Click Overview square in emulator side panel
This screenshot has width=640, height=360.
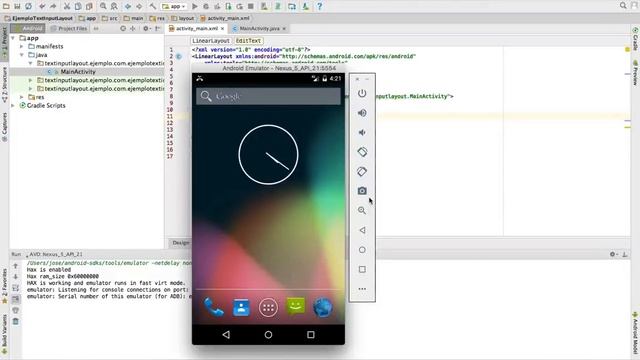tap(362, 269)
